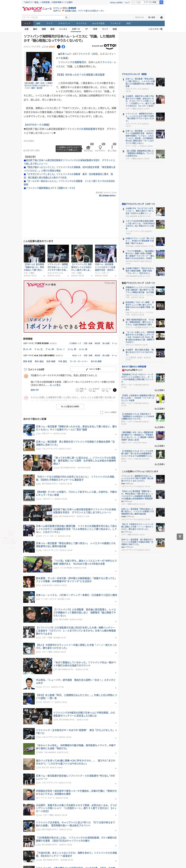Screen dimensions: 186x868
Task: Open 巨 vs. 中 game result
Action: point(27,349)
